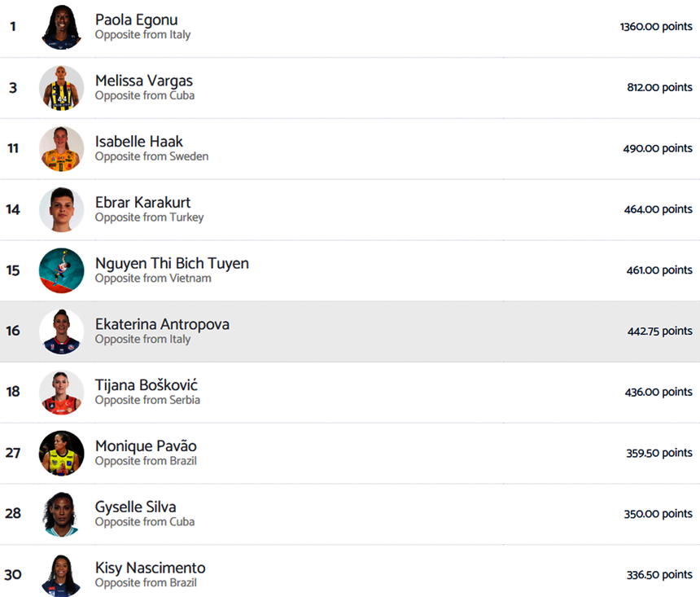
Task: Click Melissa Vargas's round avatar
Action: (x=62, y=88)
